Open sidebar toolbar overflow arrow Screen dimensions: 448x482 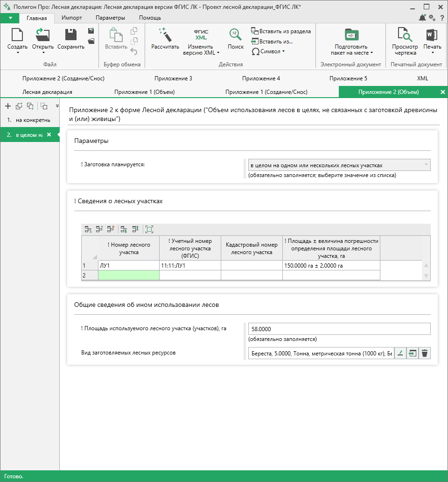click(57, 106)
